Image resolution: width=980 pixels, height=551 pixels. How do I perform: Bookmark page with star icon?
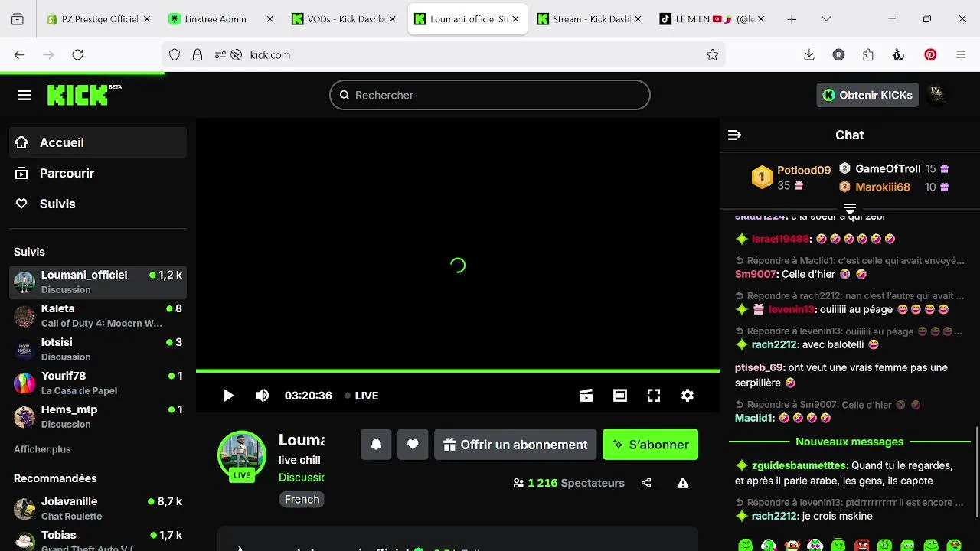tap(712, 54)
